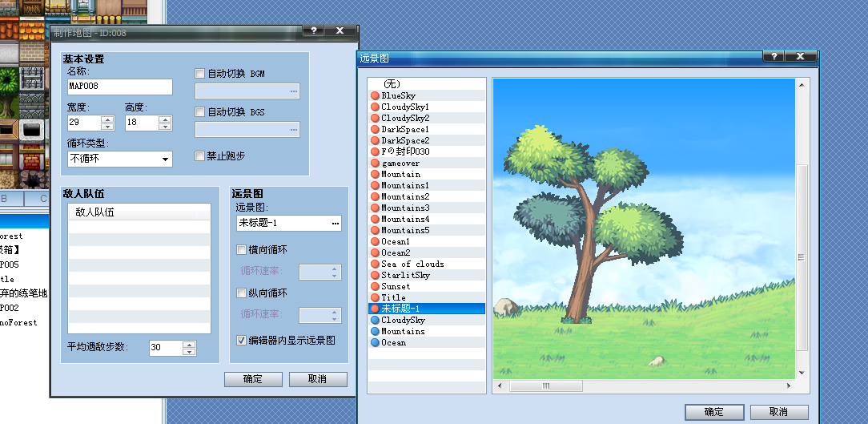Choose the Mountains5 background
The image size is (868, 424).
pyautogui.click(x=426, y=230)
